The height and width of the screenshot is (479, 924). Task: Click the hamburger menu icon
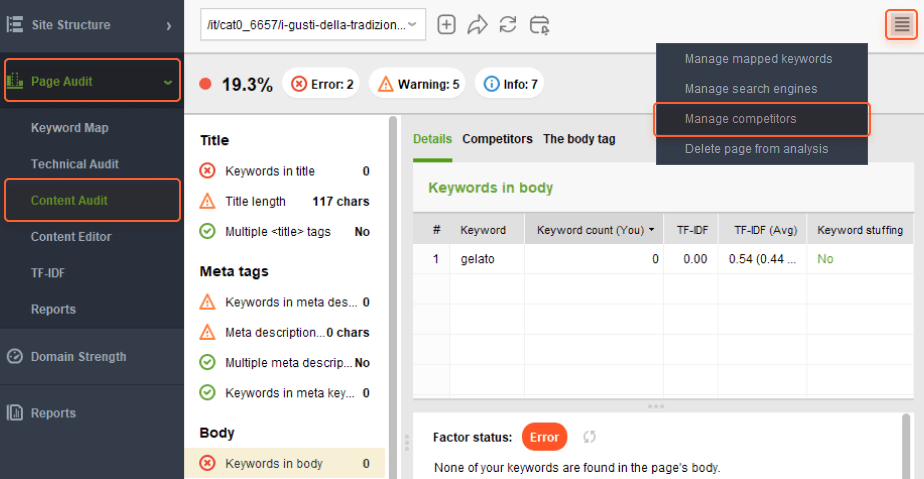click(x=901, y=25)
